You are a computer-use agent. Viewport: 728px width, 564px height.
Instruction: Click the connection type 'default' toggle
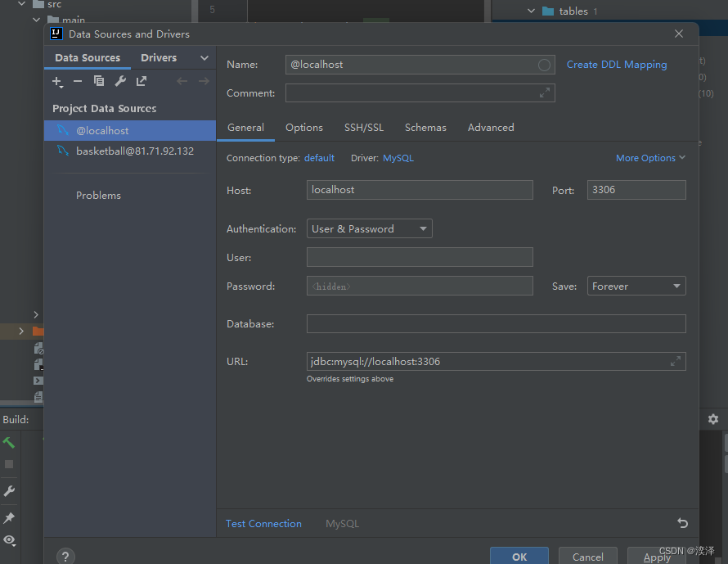pyautogui.click(x=319, y=157)
